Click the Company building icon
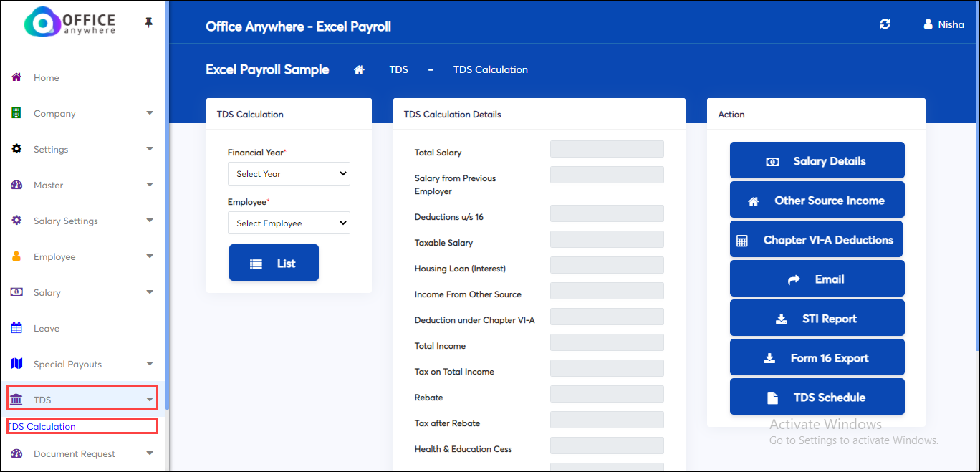980x472 pixels. [x=16, y=113]
